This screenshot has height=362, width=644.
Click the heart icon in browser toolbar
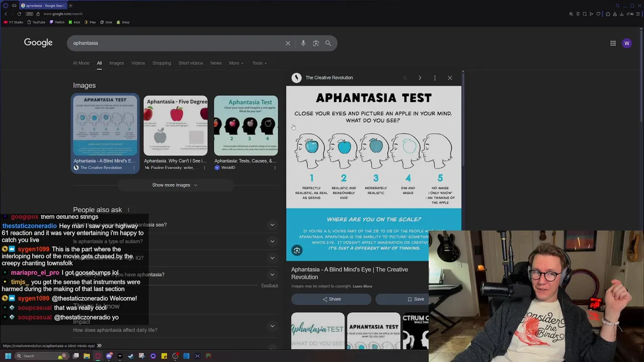click(x=598, y=14)
